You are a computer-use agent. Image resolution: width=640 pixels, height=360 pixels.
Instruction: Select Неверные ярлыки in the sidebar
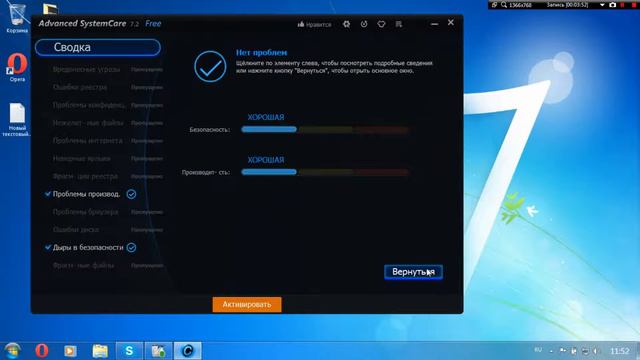tap(81, 158)
